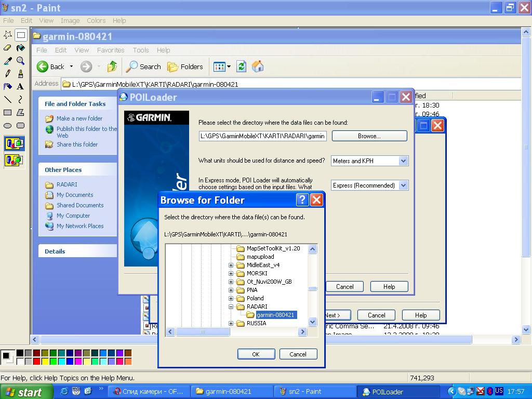Select the Eraser tool

coord(7,48)
